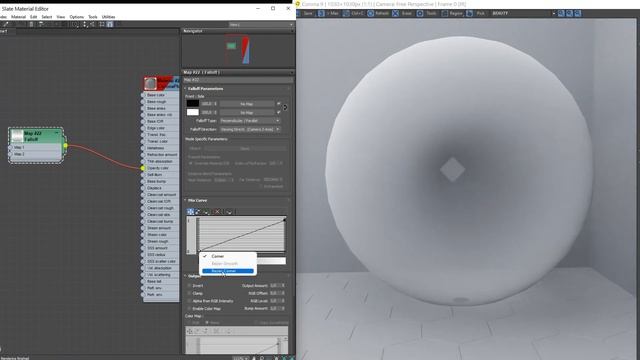Open the Select menu in Slate editor
The height and width of the screenshot is (360, 640).
pos(47,17)
